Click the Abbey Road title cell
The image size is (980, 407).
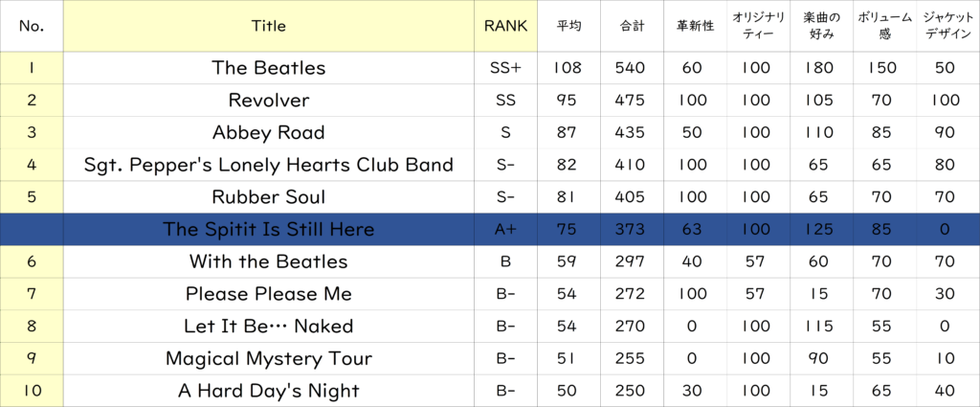pos(268,132)
